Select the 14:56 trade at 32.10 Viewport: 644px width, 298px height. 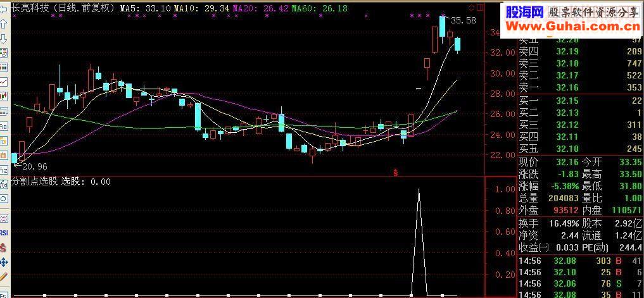tap(580, 271)
